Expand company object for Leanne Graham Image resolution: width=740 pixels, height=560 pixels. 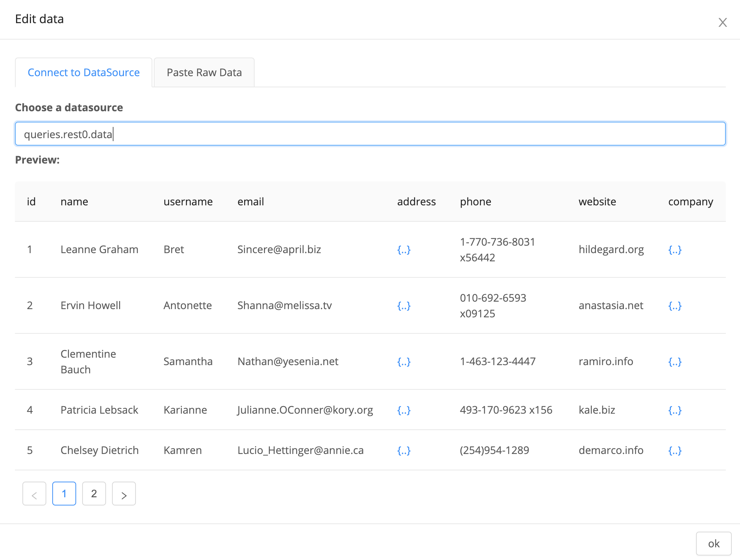675,249
